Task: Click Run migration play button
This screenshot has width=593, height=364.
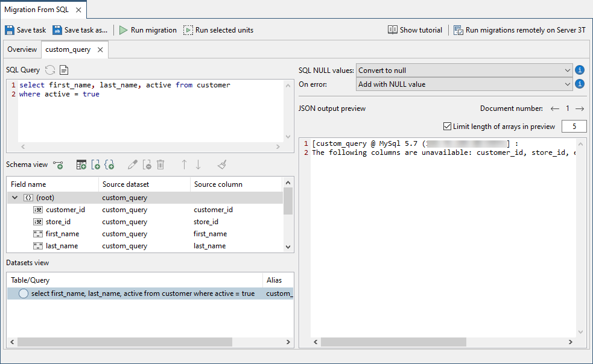Action: click(x=148, y=30)
